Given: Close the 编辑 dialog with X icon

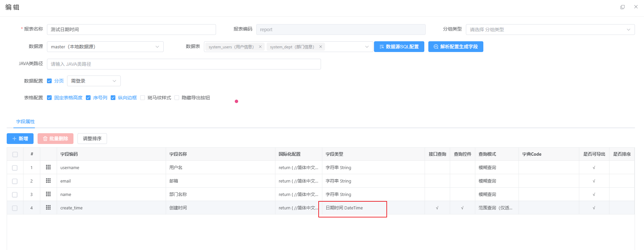Looking at the screenshot, I should [x=636, y=7].
